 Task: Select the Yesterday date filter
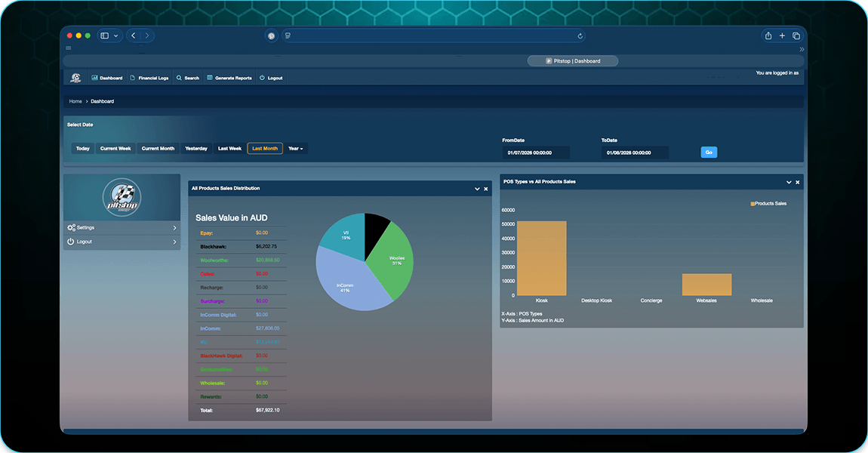coord(196,149)
